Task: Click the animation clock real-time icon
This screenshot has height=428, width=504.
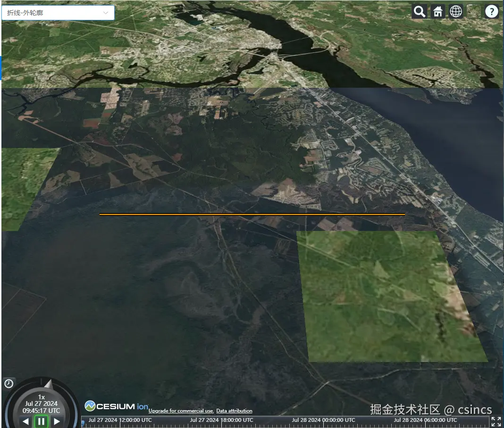Action: [x=8, y=383]
